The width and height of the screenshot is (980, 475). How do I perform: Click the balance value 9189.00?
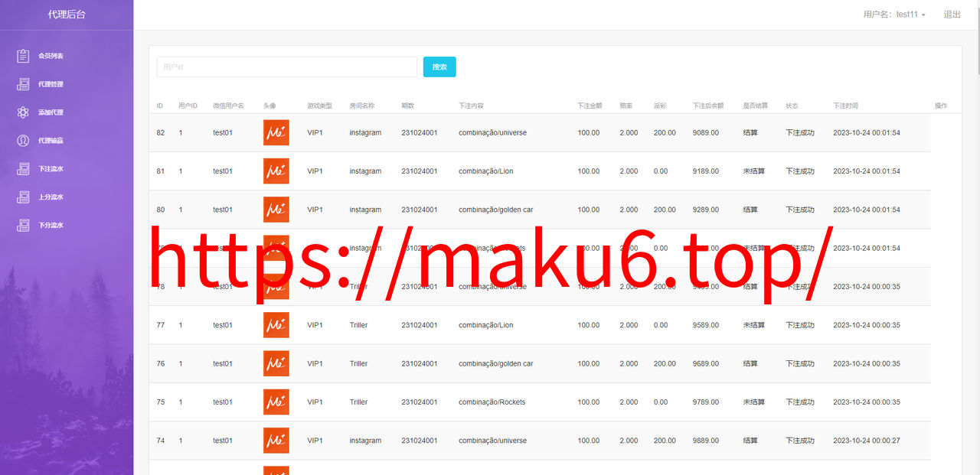click(x=706, y=171)
